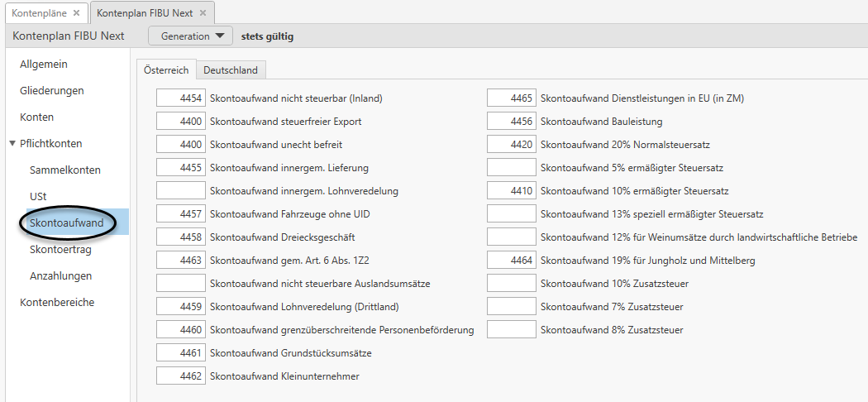Select the USt sidebar entry
This screenshot has width=868, height=402.
click(x=38, y=197)
